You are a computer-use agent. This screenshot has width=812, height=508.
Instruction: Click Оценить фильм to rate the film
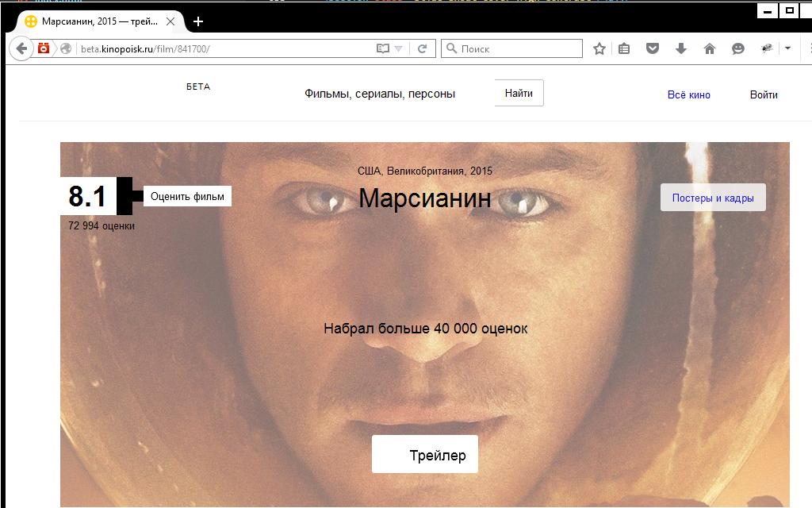tap(187, 197)
